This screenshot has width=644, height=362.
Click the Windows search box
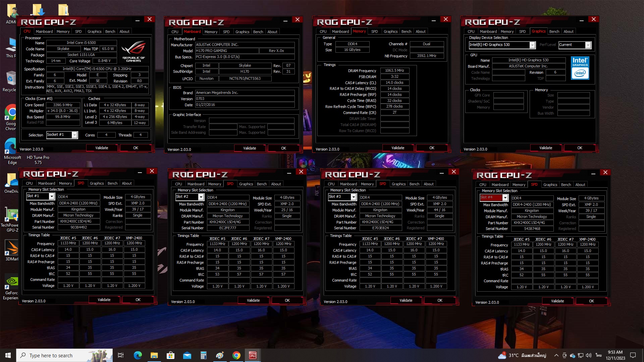[x=50, y=355]
